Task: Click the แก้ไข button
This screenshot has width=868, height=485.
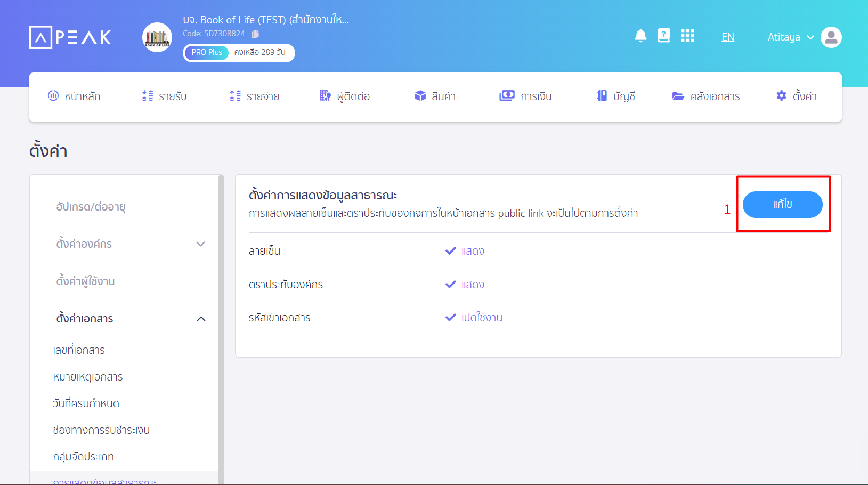Action: point(782,205)
